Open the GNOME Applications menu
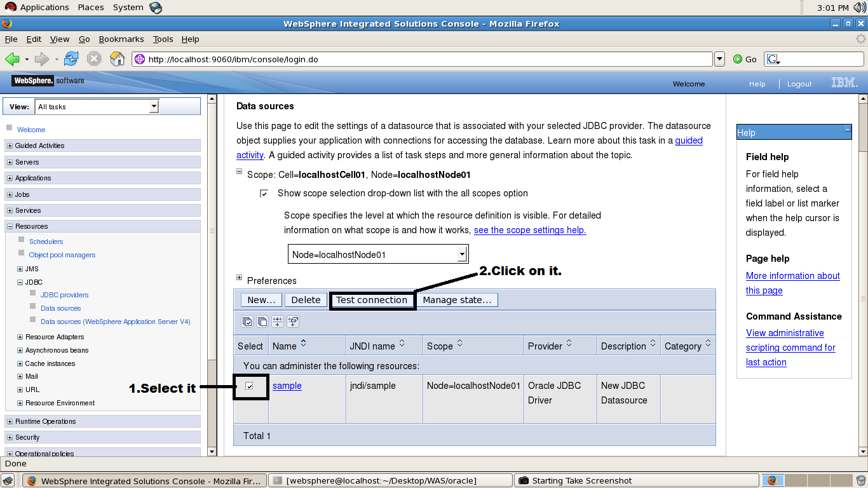 pyautogui.click(x=44, y=8)
